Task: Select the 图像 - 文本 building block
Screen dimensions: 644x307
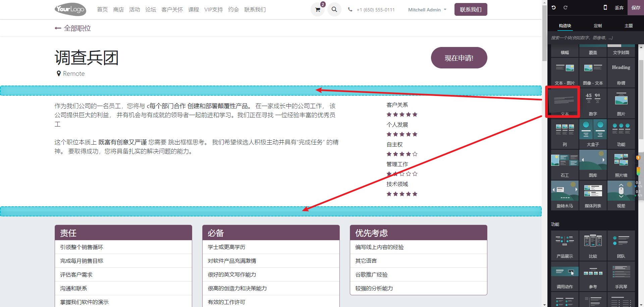Action: 593,73
